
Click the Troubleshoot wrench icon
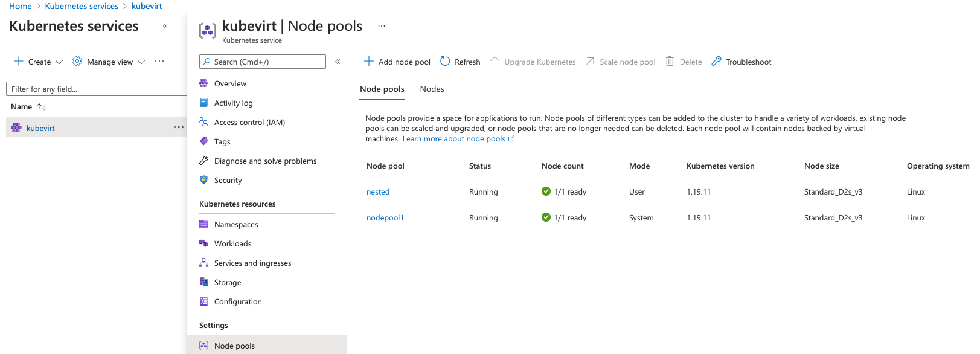click(716, 61)
